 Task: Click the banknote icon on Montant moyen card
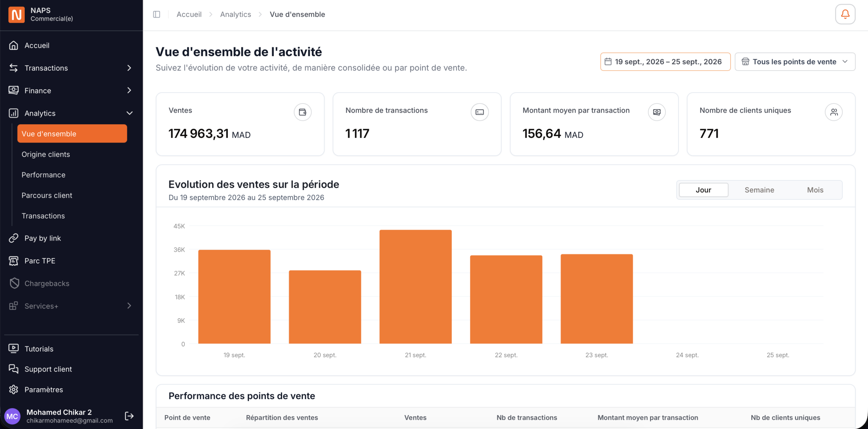[657, 112]
